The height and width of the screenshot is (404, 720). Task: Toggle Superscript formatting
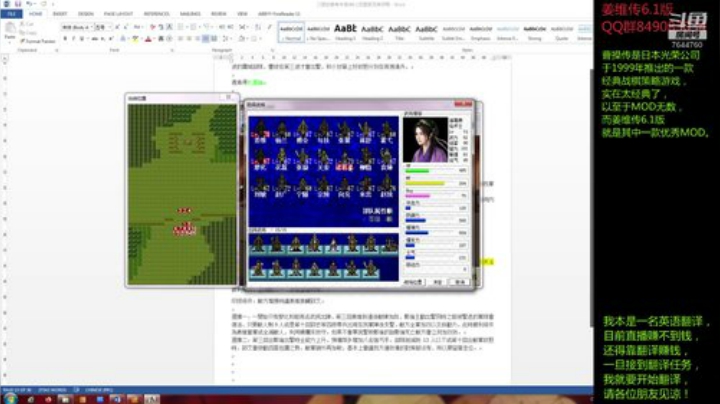tap(111, 39)
